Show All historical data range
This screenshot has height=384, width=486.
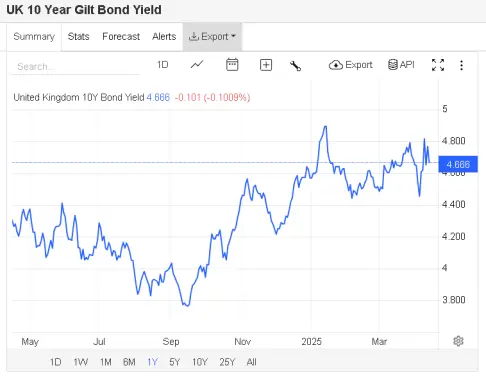click(252, 362)
